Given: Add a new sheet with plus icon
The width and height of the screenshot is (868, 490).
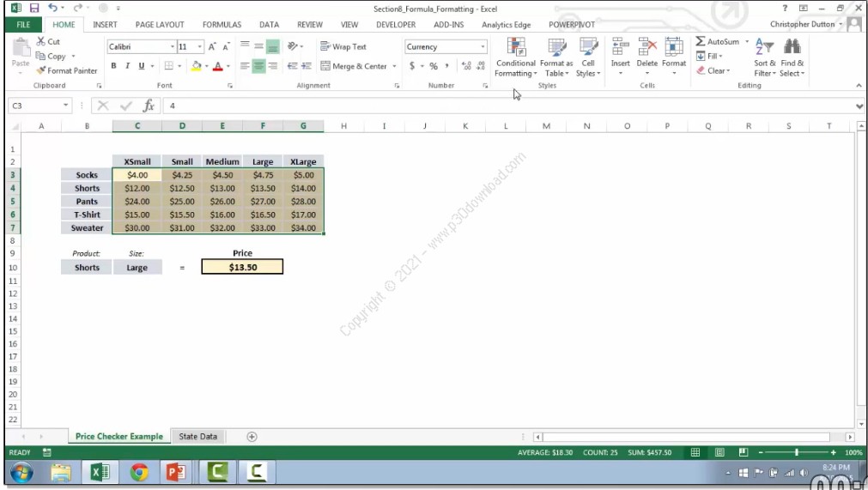Looking at the screenshot, I should point(252,436).
